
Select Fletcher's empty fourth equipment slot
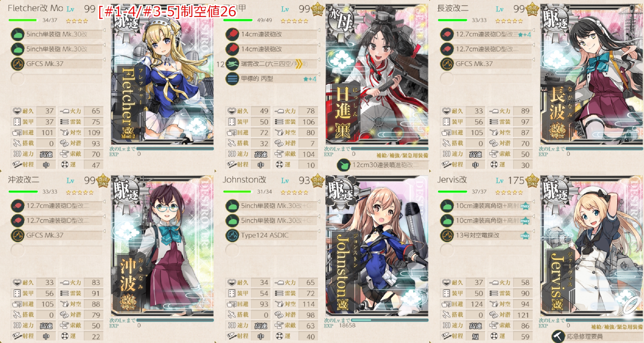[56, 79]
